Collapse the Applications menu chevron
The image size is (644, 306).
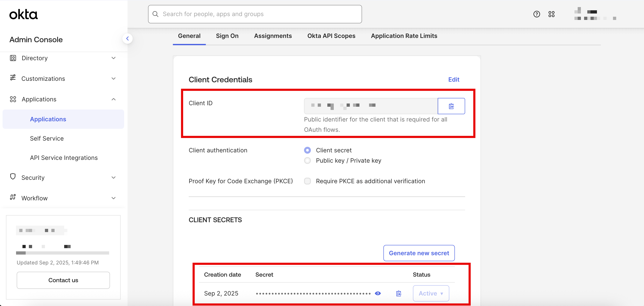click(113, 99)
